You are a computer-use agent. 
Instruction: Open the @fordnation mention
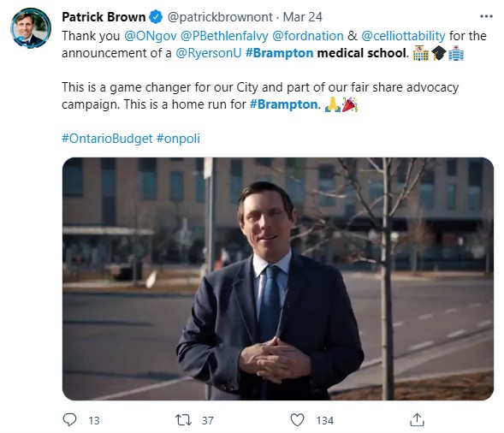(x=308, y=36)
